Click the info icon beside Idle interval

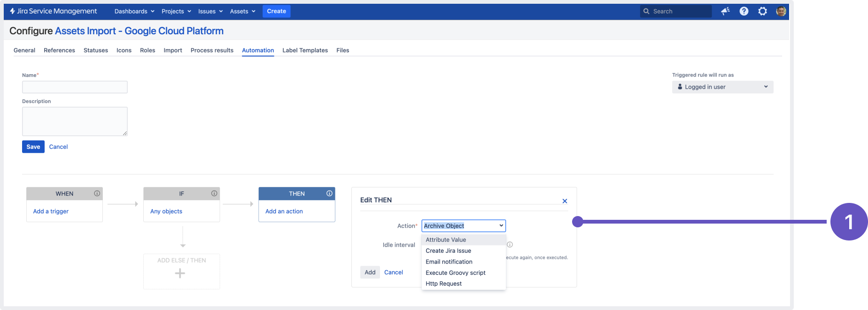pyautogui.click(x=510, y=245)
